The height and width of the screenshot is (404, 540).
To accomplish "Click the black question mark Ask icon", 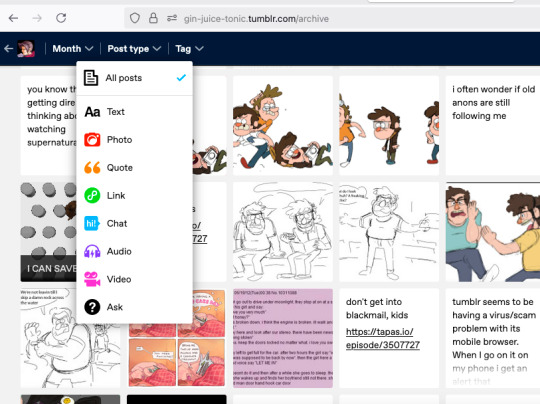I will 92,307.
